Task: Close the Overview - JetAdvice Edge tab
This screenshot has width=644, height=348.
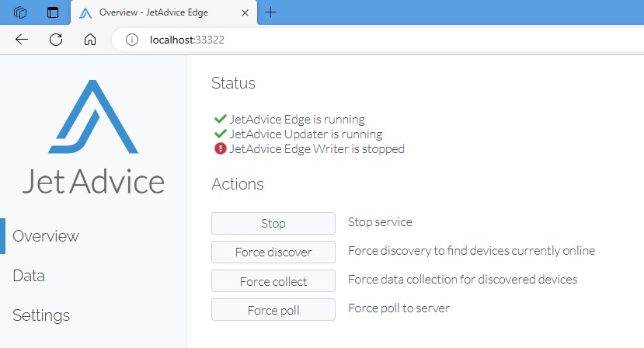Action: (x=245, y=12)
